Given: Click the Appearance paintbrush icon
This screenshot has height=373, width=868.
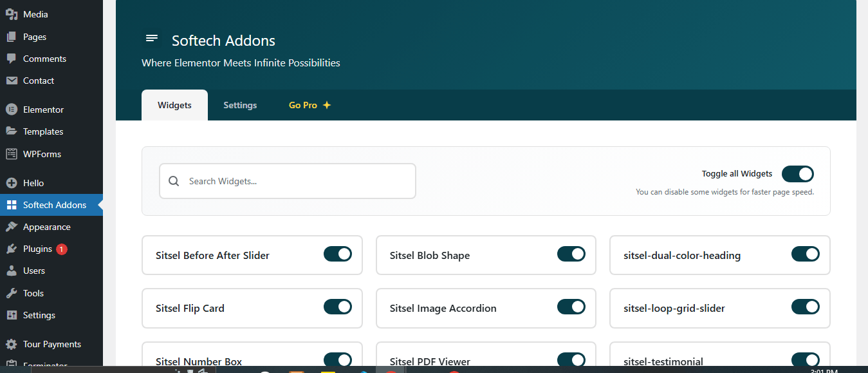Looking at the screenshot, I should tap(12, 227).
